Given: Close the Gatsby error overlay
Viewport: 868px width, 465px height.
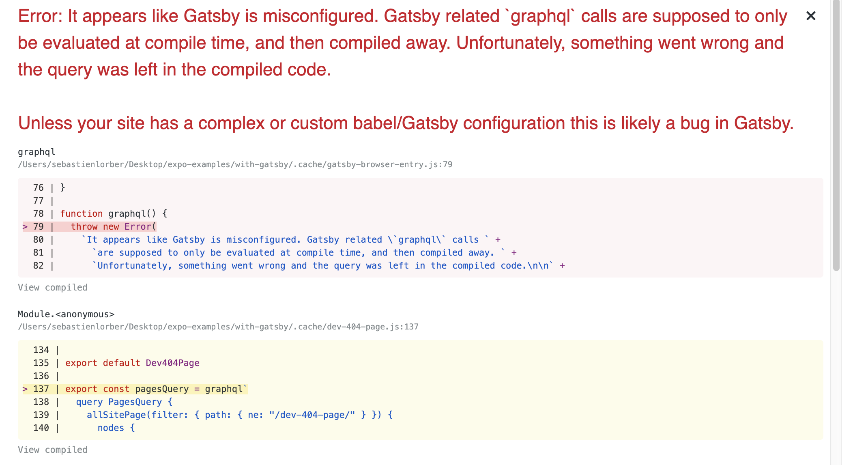Looking at the screenshot, I should [811, 16].
